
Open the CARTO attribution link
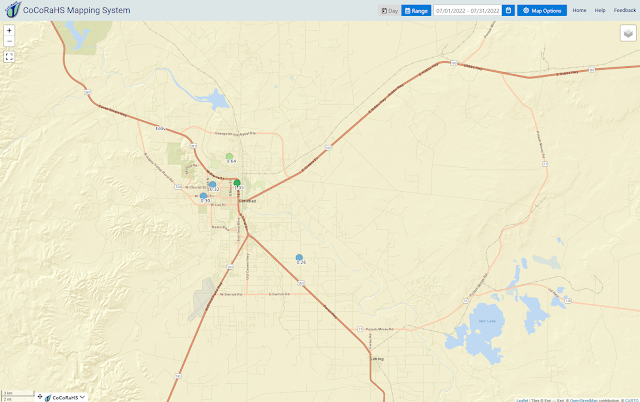click(632, 400)
